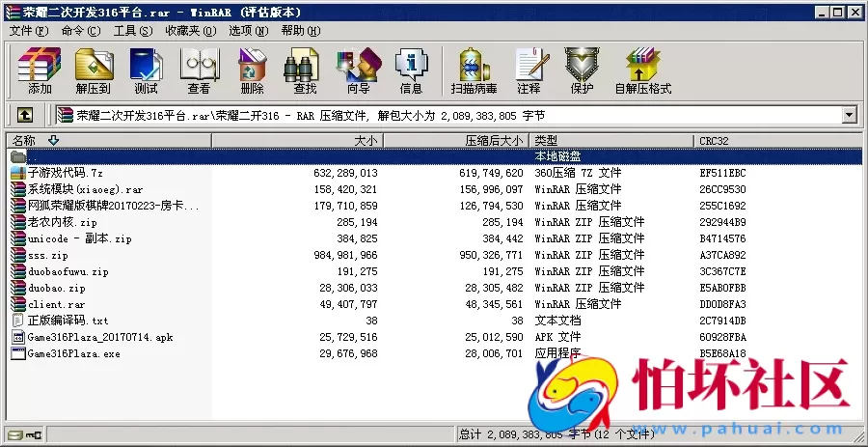This screenshot has height=447, width=868.
Task: Click the parent folder ".." icon
Action: (18, 156)
